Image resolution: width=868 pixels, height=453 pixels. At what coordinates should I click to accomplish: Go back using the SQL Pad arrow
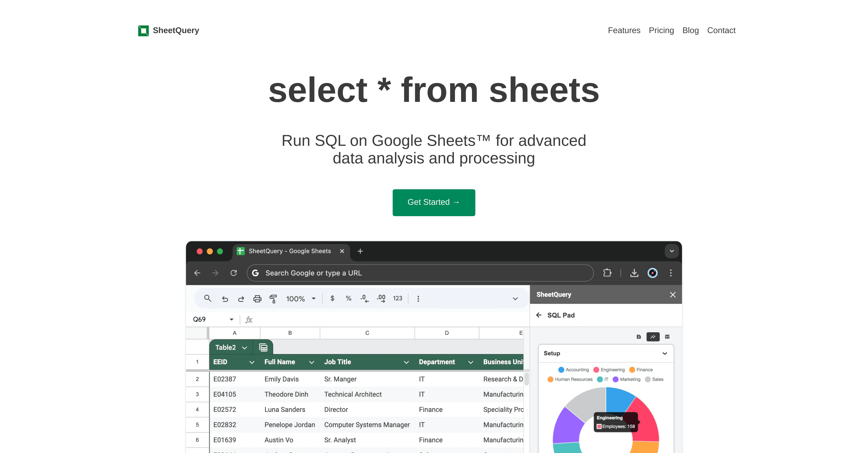click(539, 315)
